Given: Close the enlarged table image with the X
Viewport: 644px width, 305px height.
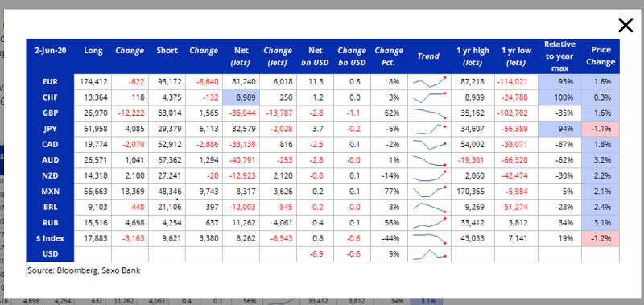Looking at the screenshot, I should (625, 26).
